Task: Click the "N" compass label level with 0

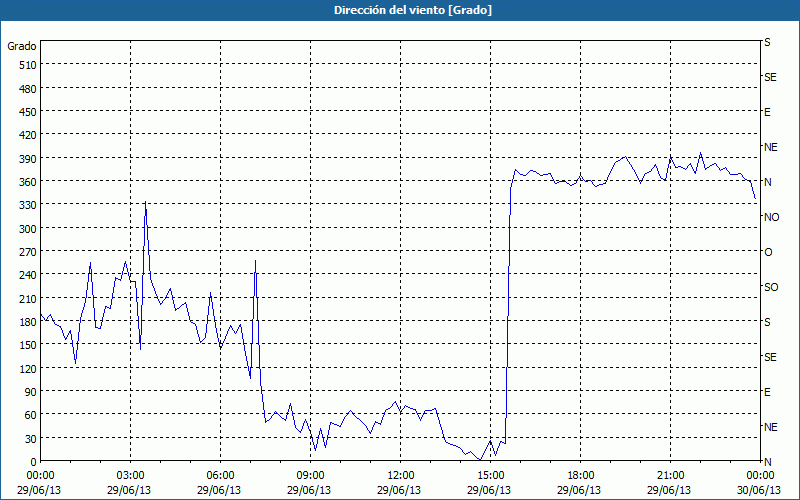Action: [x=767, y=462]
